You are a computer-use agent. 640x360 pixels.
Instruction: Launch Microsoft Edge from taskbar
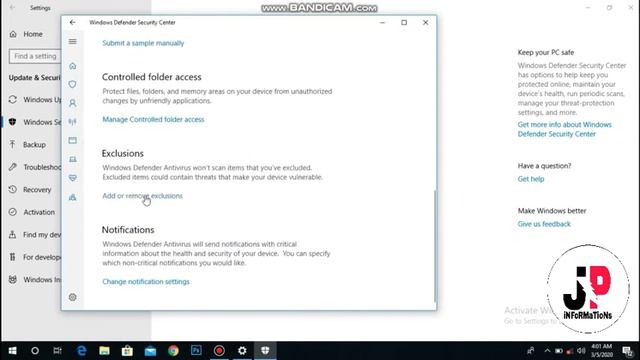pos(82,351)
